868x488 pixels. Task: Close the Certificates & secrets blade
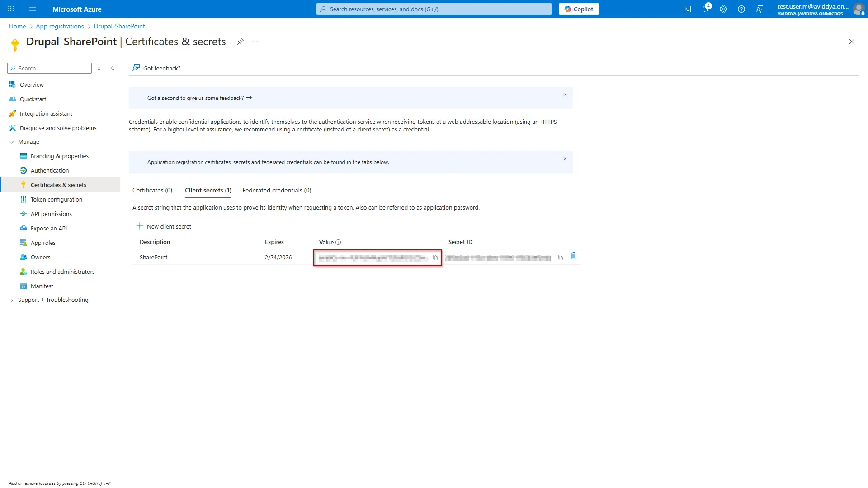point(852,42)
